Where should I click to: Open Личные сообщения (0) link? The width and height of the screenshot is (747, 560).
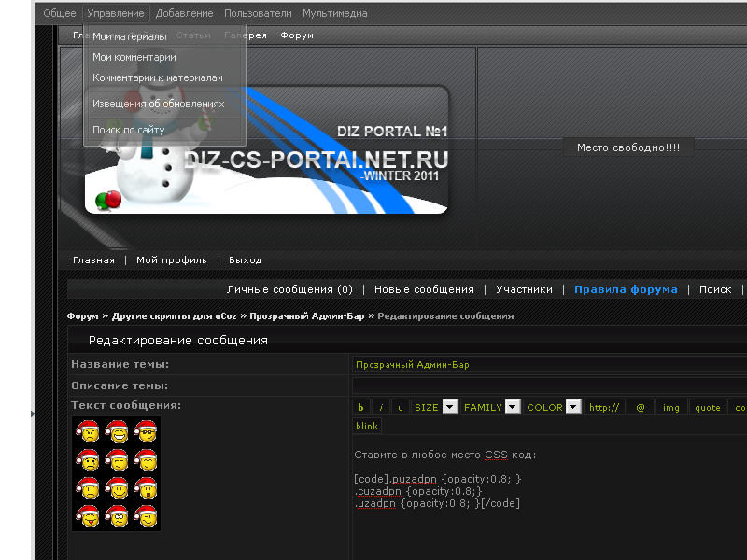click(289, 289)
